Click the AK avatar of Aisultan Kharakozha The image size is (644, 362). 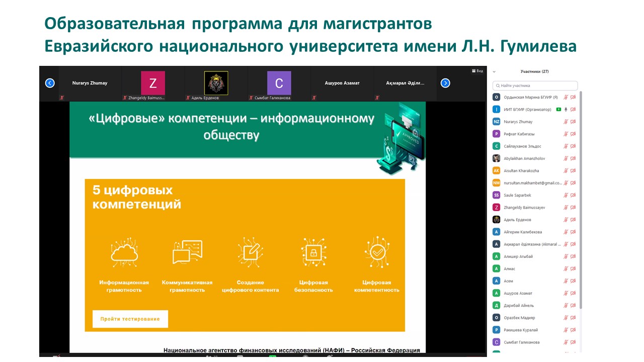click(x=497, y=171)
